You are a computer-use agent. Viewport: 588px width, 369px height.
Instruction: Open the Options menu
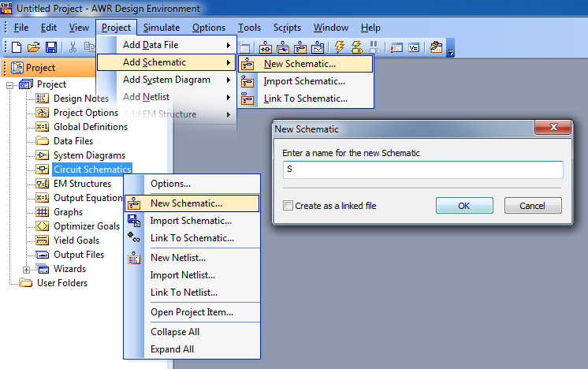click(209, 28)
